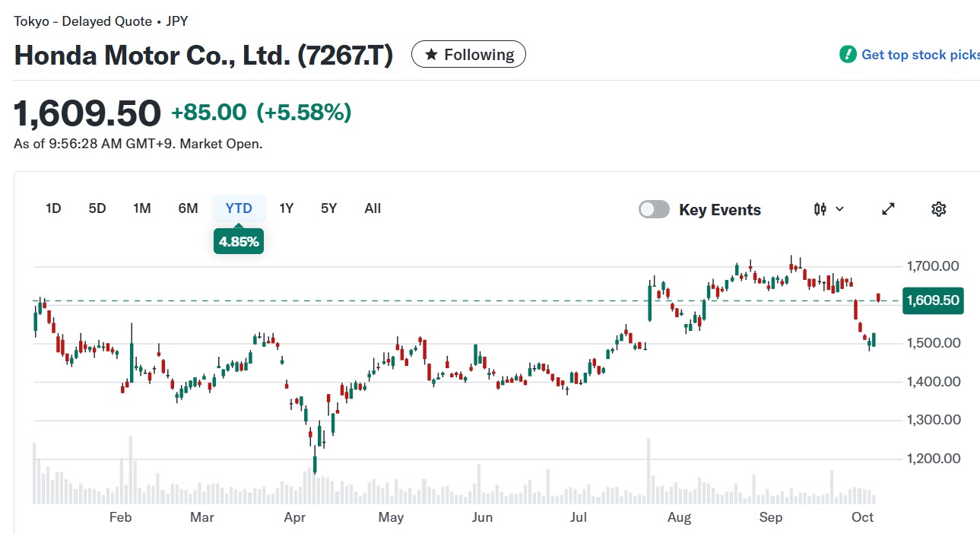980x534 pixels.
Task: Select the 1D time range
Action: [x=53, y=208]
